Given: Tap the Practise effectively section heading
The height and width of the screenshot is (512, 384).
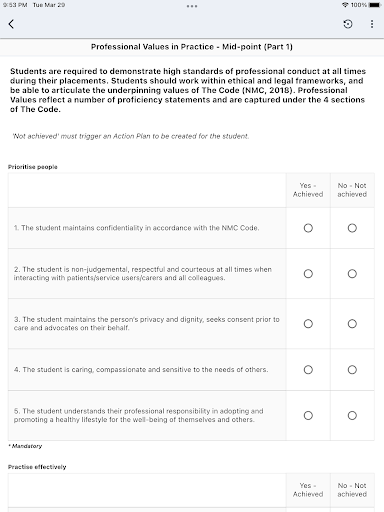Looking at the screenshot, I should pyautogui.click(x=37, y=467).
